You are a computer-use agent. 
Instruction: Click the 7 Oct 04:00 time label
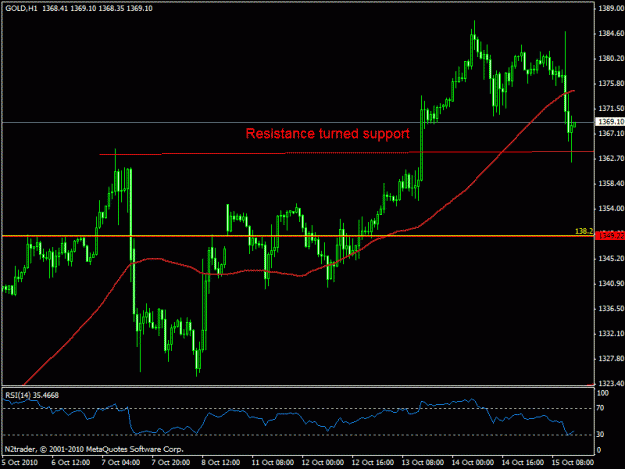click(121, 462)
